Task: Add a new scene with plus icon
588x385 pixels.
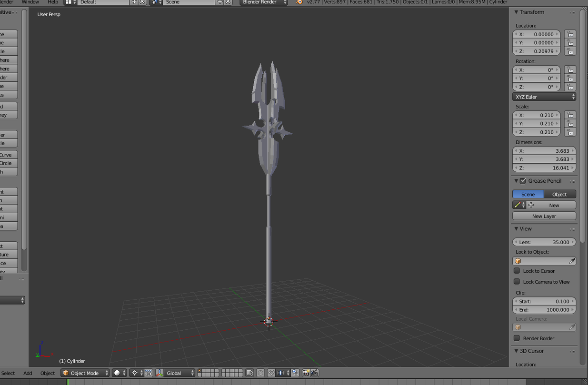Action: (220, 2)
